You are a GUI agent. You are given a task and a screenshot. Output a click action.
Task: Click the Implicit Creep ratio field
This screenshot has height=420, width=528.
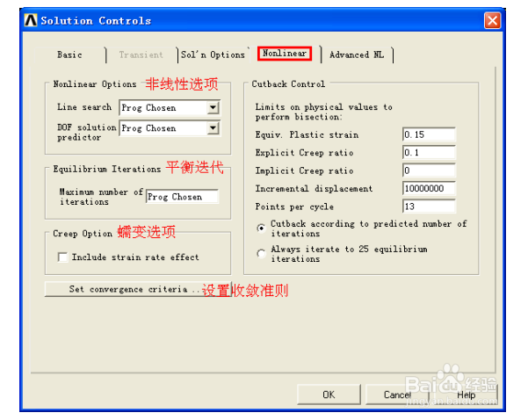429,170
